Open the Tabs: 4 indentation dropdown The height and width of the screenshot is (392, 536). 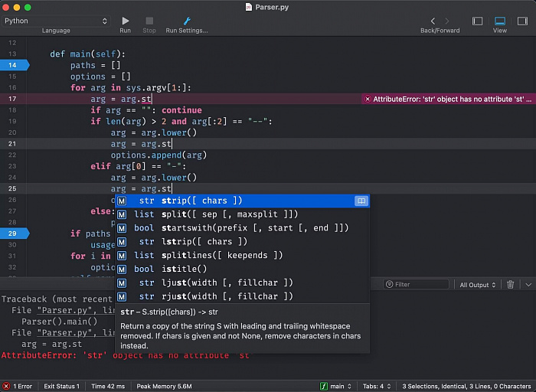[x=377, y=386]
